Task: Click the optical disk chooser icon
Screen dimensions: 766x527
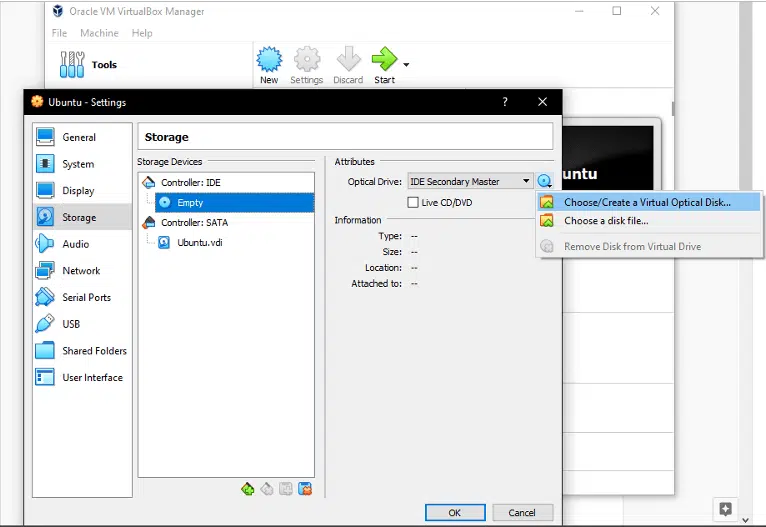Action: pyautogui.click(x=544, y=181)
